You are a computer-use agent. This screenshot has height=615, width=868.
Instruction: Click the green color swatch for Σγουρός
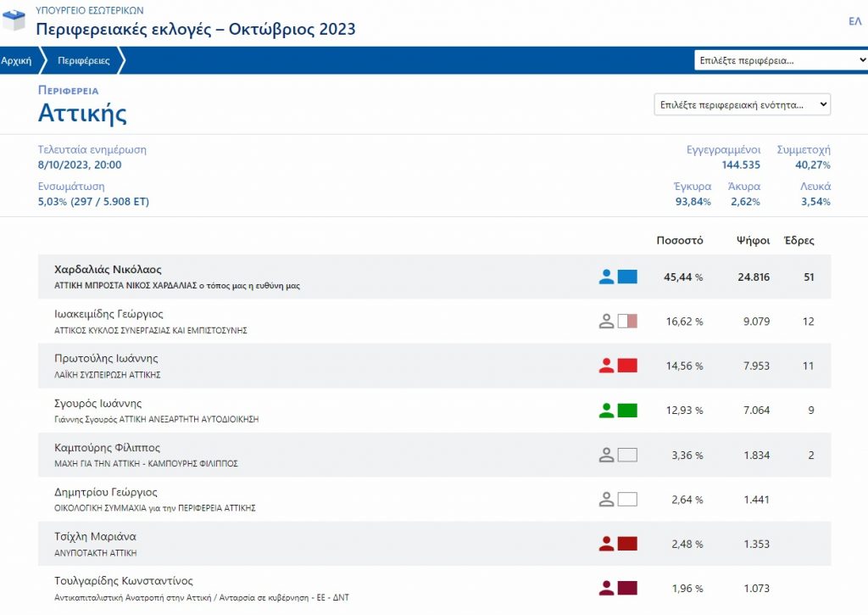627,411
